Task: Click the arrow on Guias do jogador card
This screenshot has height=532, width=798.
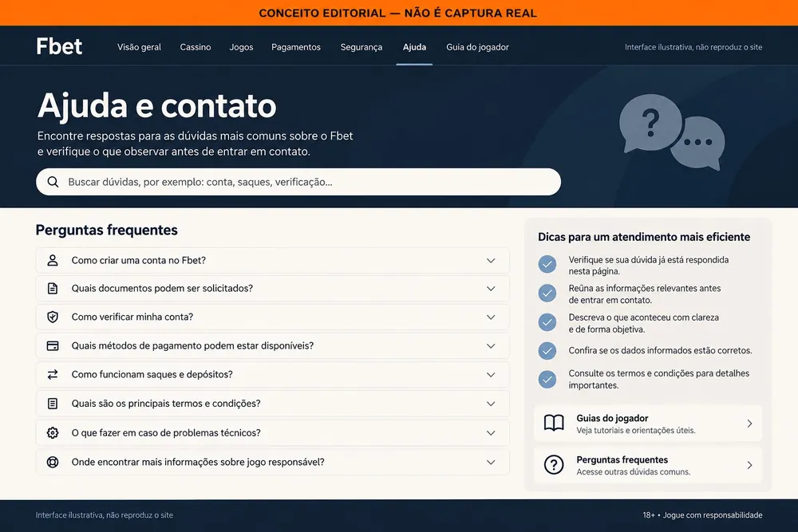Action: click(x=749, y=424)
